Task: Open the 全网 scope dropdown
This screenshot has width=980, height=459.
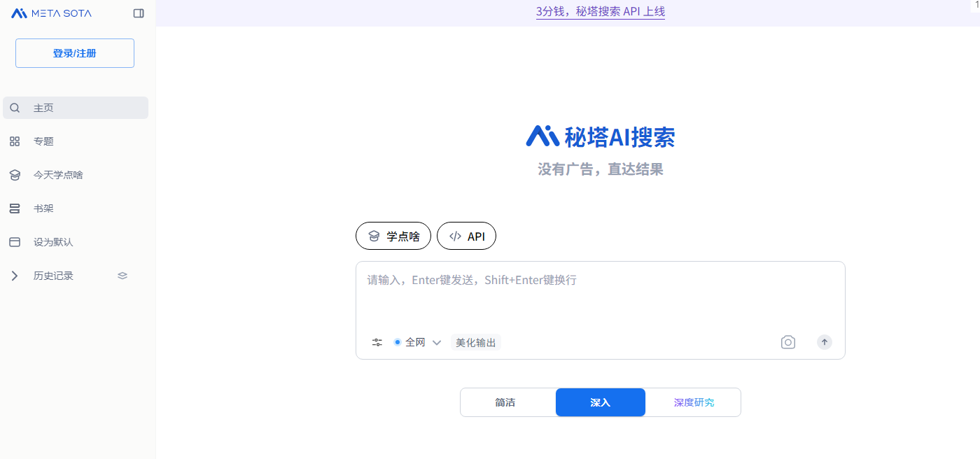Action: 418,342
